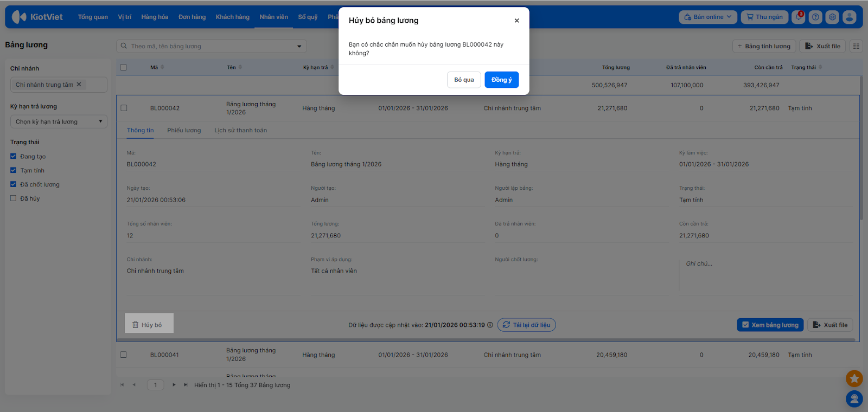Open the Tổng quan menu
The image size is (868, 412).
[x=93, y=17]
